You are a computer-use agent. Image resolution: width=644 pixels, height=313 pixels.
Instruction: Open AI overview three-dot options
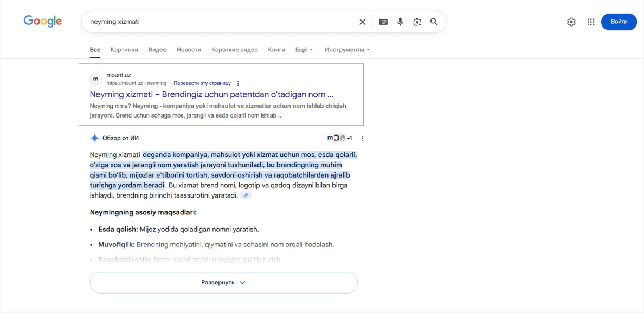click(362, 138)
